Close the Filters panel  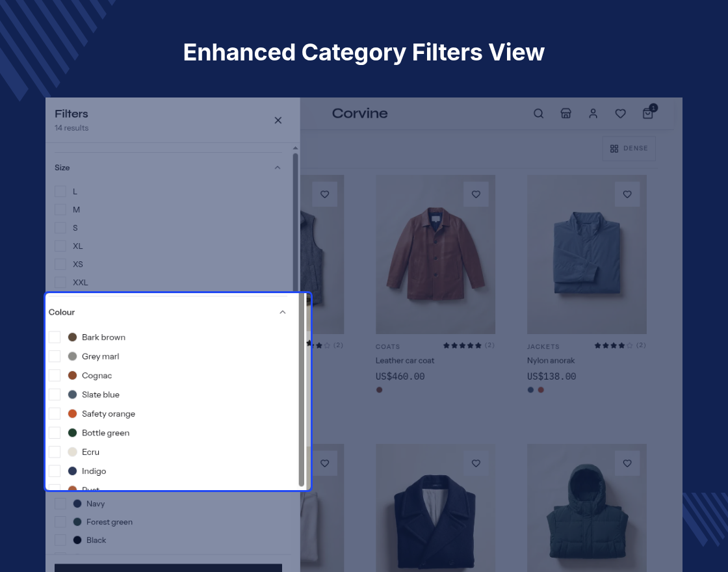(278, 120)
